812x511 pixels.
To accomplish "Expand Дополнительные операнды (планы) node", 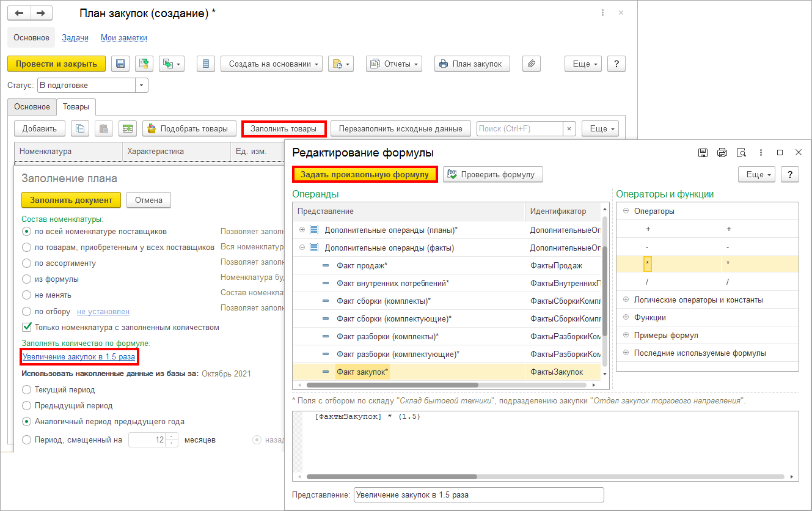I will [x=302, y=230].
